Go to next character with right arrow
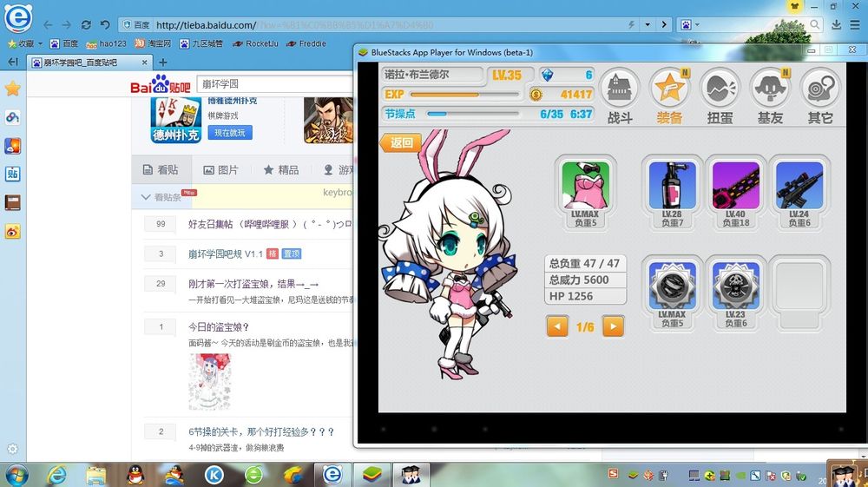 point(613,326)
